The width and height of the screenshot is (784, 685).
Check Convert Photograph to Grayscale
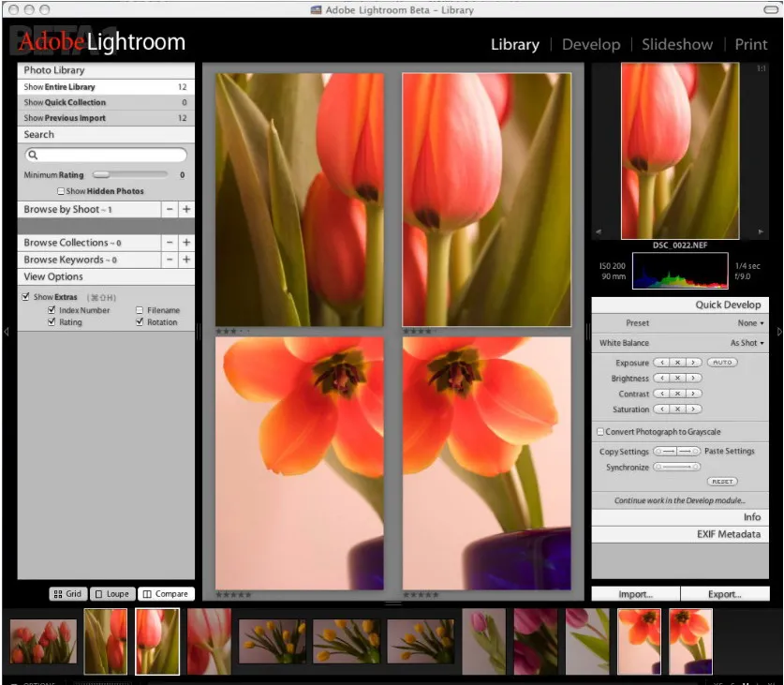(x=599, y=432)
